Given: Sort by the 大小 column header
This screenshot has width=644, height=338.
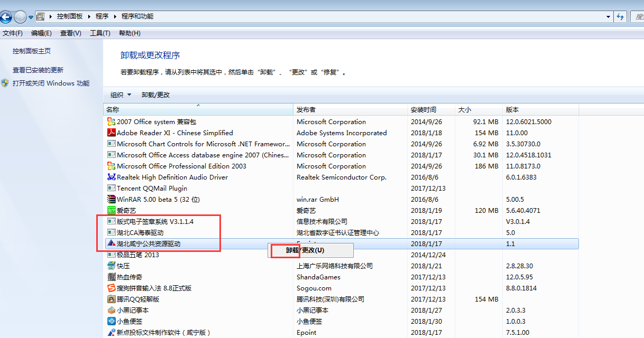Looking at the screenshot, I should (x=480, y=110).
